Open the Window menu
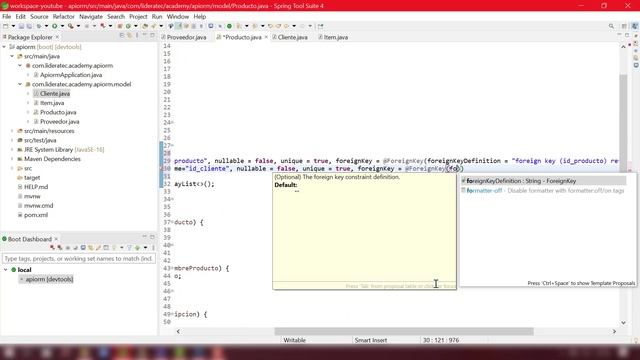The image size is (640, 360). point(178,17)
